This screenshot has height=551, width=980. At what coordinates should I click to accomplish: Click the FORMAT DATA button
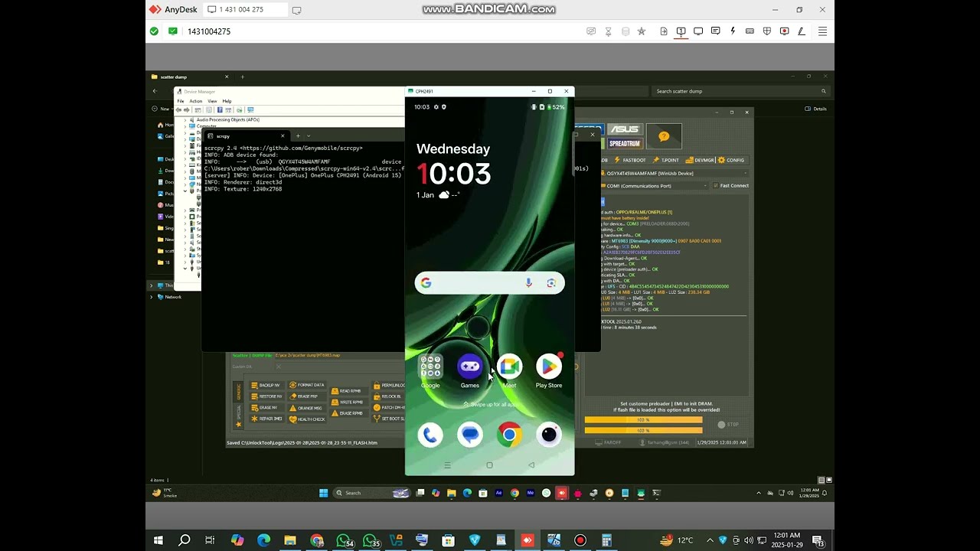[x=307, y=385]
